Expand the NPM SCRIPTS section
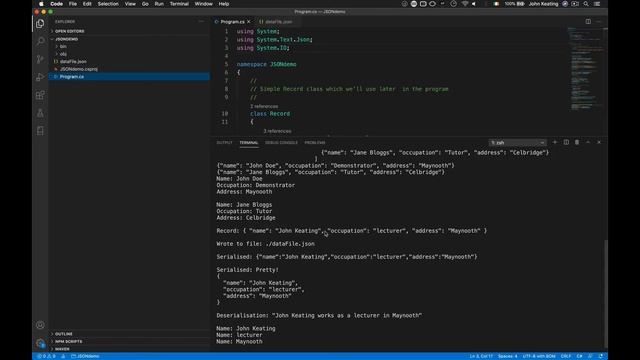Image resolution: width=640 pixels, height=360 pixels. click(x=69, y=341)
